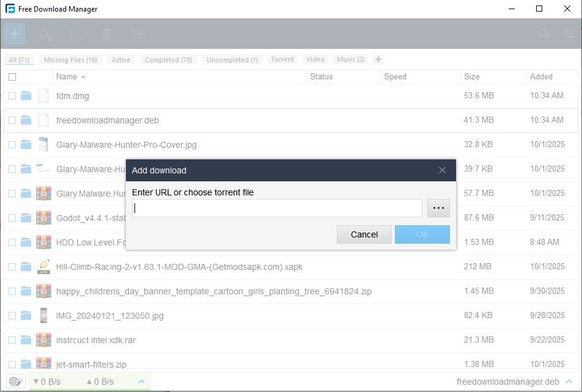Switch to the Completed (70) filter tab

[x=168, y=60]
